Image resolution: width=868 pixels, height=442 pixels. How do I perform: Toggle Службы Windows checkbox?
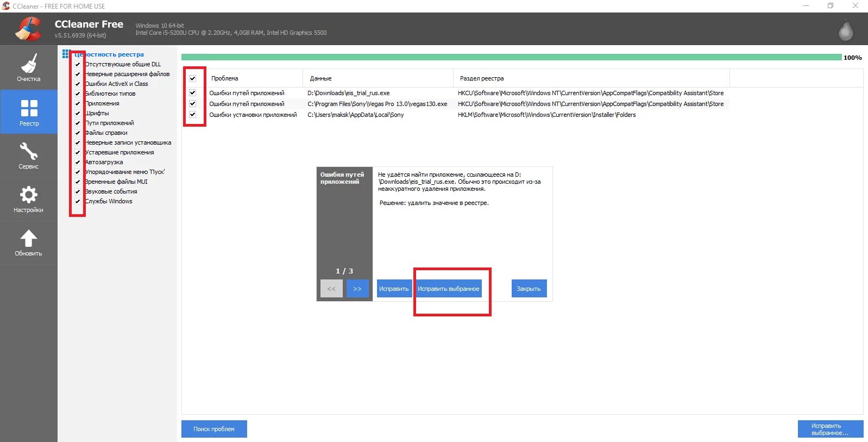pyautogui.click(x=78, y=201)
